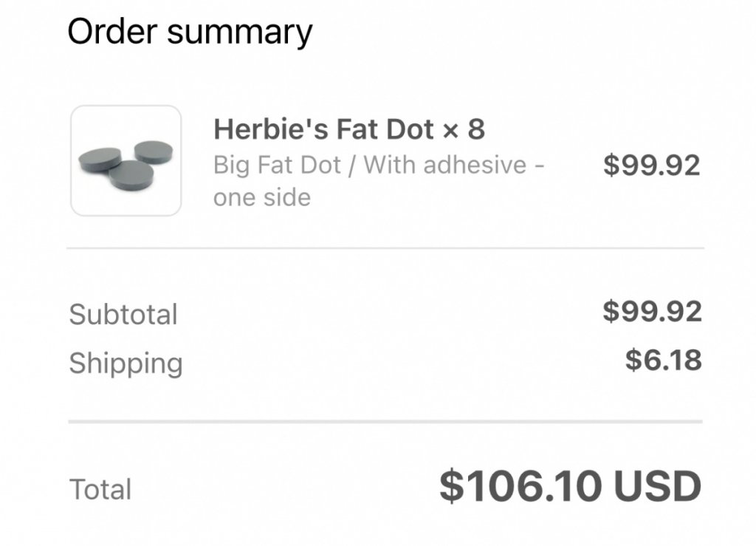This screenshot has height=546, width=756.
Task: Select the front gray disc in thumbnail
Action: pos(131,175)
